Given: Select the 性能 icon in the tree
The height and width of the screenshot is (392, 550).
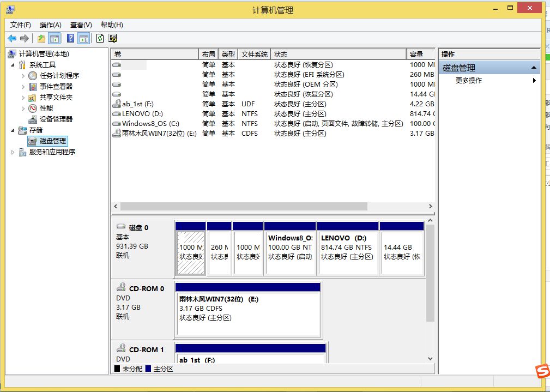Looking at the screenshot, I should click(x=33, y=108).
